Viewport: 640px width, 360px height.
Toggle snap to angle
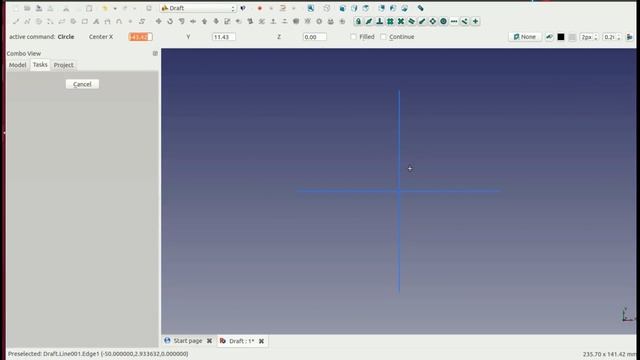pos(433,21)
